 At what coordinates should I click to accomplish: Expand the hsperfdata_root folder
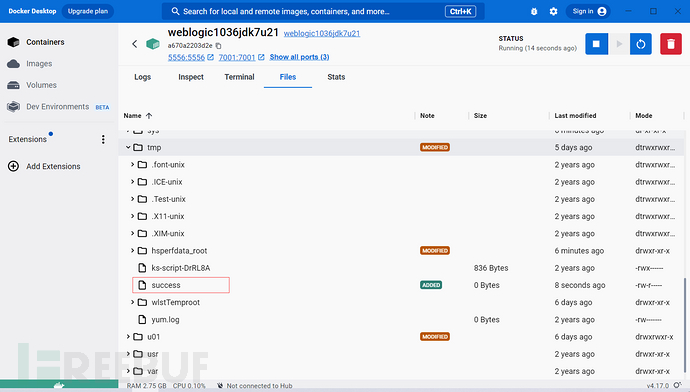coord(132,251)
